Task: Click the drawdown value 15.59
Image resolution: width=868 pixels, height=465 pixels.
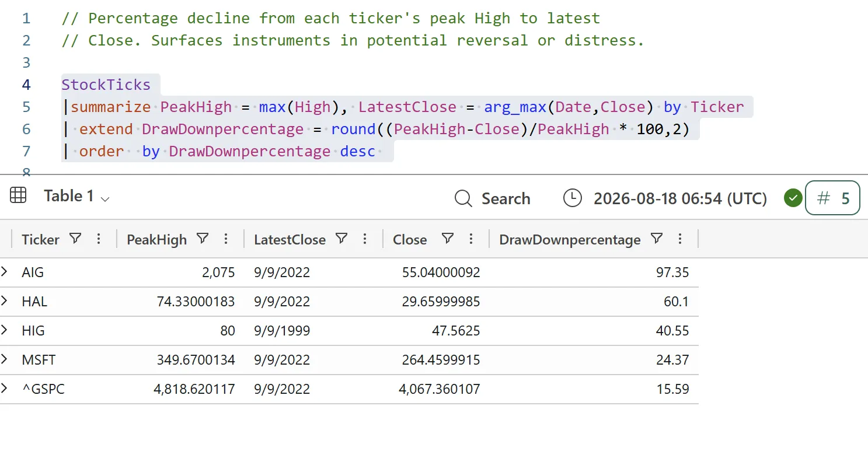Action: [x=672, y=389]
